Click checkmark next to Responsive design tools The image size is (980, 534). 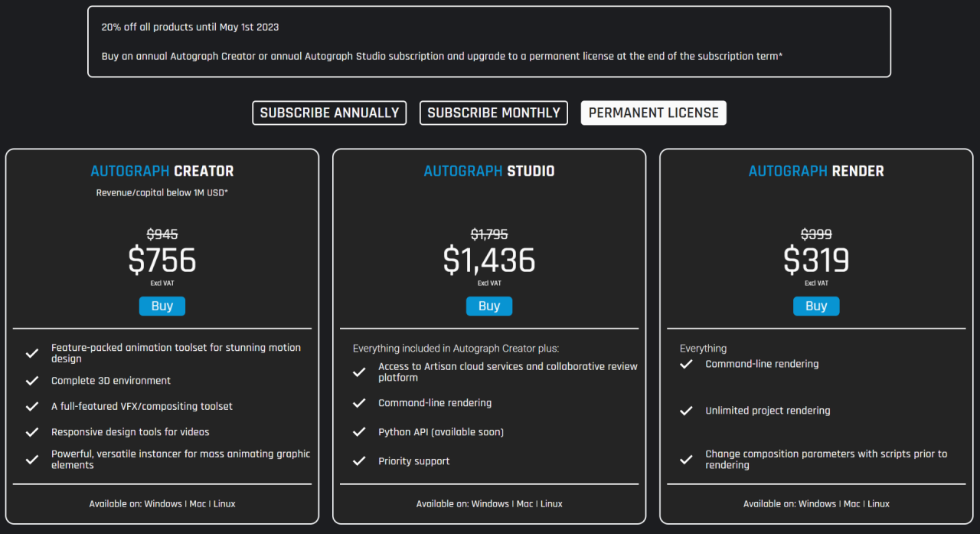click(x=32, y=432)
